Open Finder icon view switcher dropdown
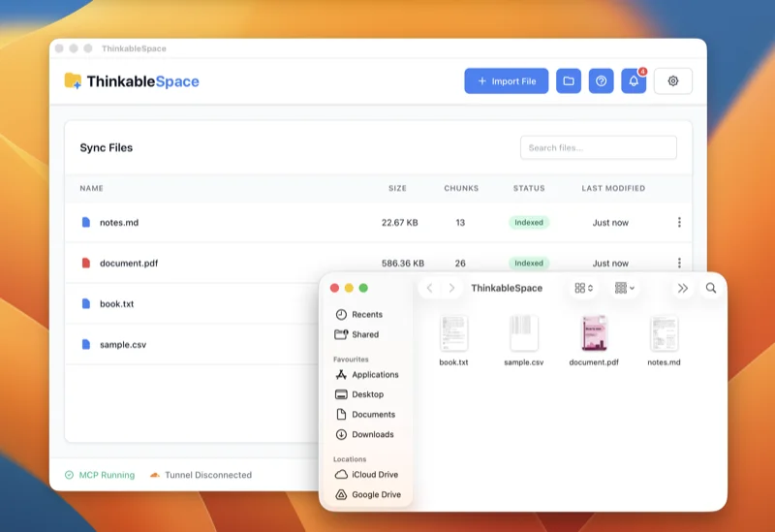 [584, 288]
